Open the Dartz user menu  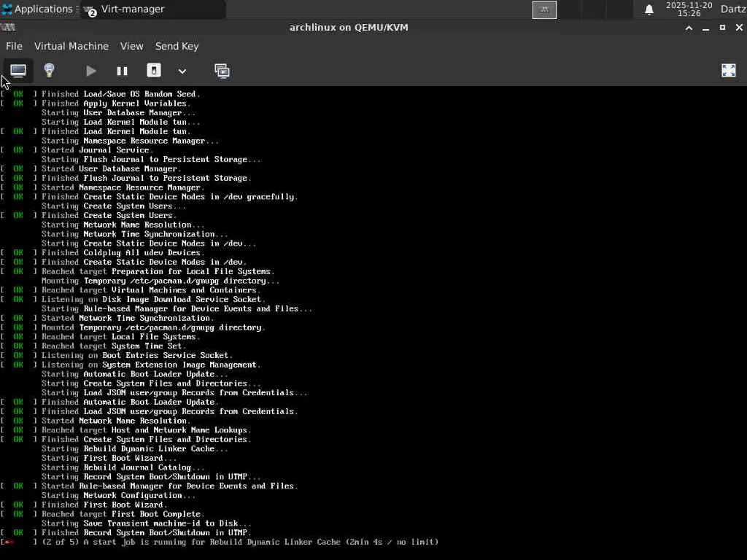point(732,9)
